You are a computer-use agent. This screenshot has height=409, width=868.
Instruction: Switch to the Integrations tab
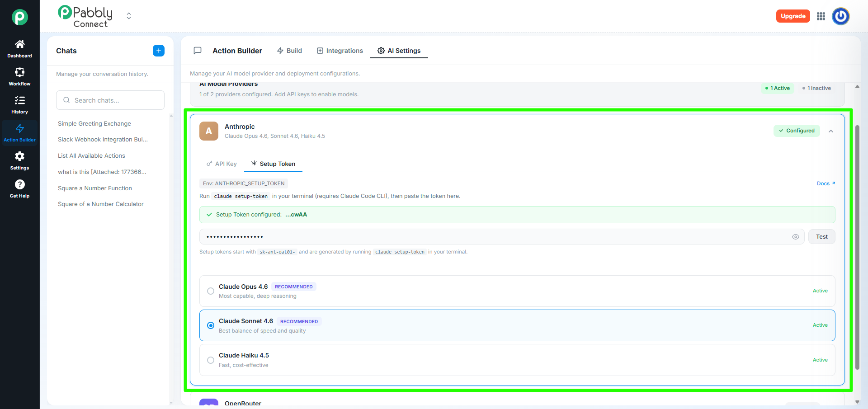340,51
